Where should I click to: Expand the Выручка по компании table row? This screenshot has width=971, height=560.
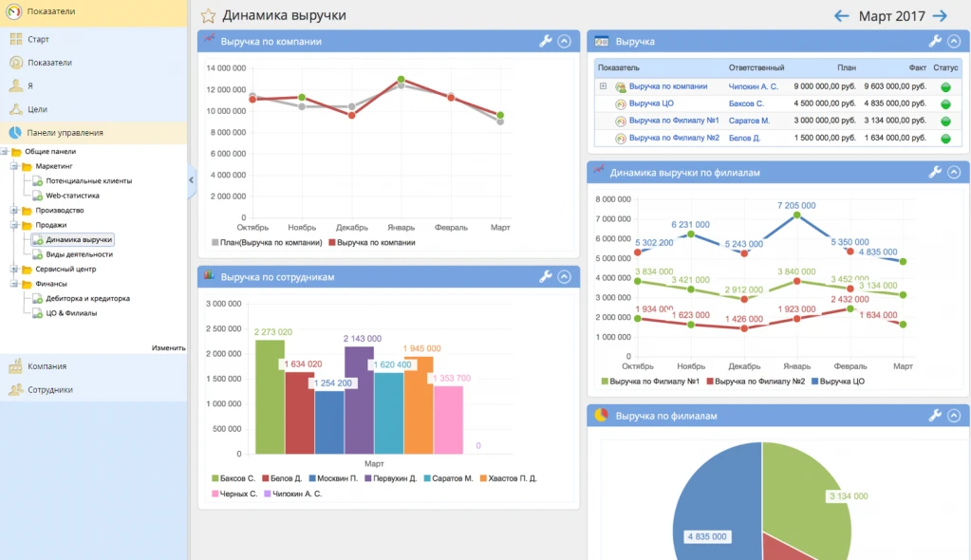click(x=603, y=86)
